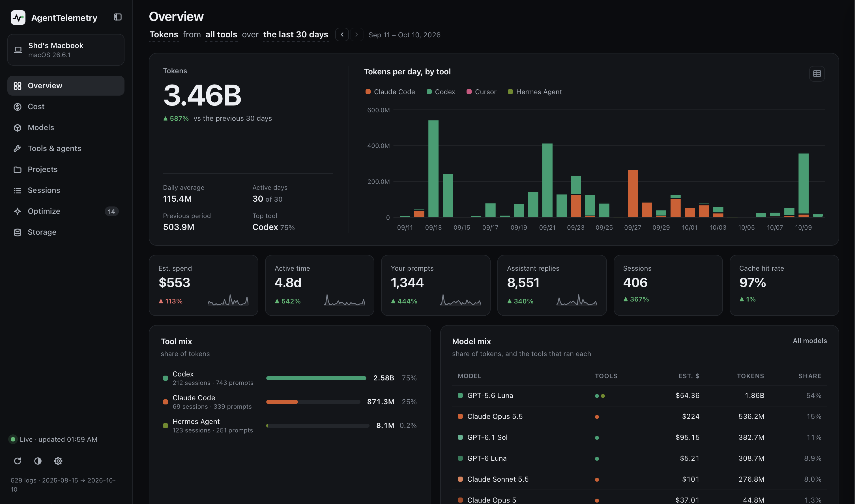Switch chart to table view
The height and width of the screenshot is (504, 855).
pyautogui.click(x=817, y=74)
